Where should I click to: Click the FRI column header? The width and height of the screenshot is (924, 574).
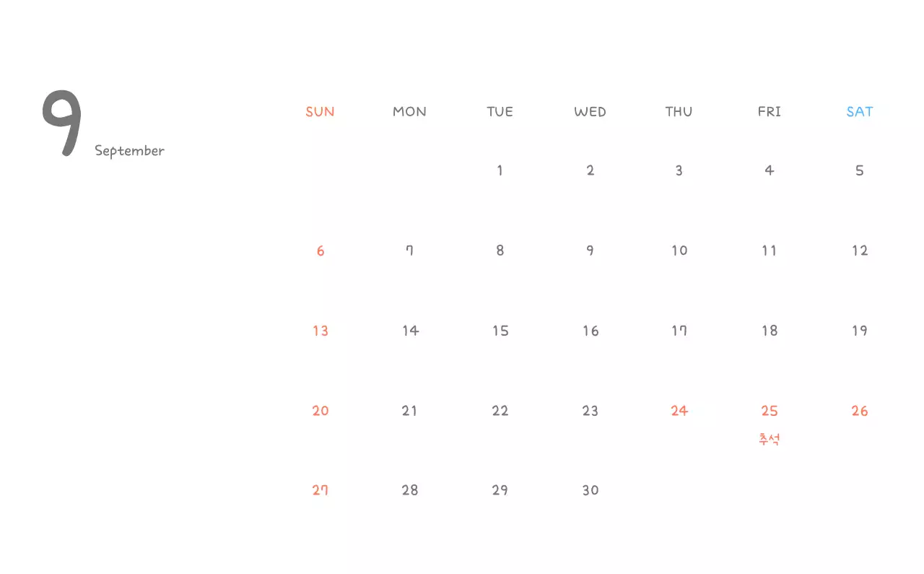click(x=770, y=112)
